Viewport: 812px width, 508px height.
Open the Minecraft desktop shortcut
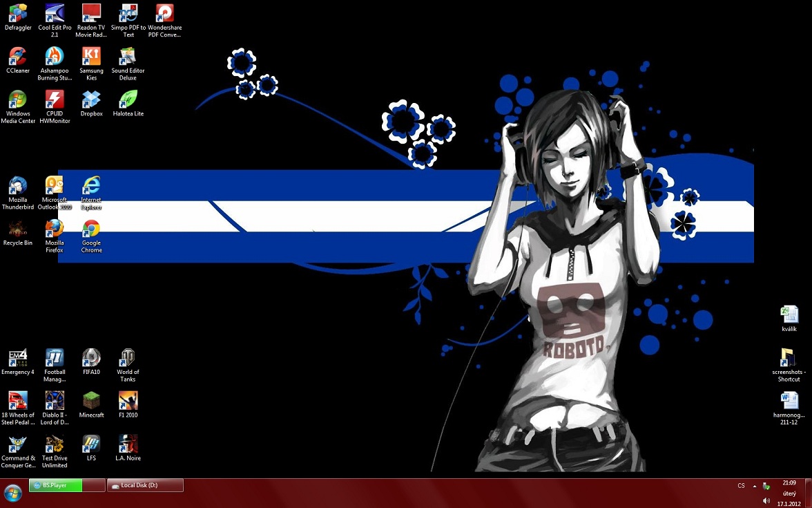tap(91, 401)
